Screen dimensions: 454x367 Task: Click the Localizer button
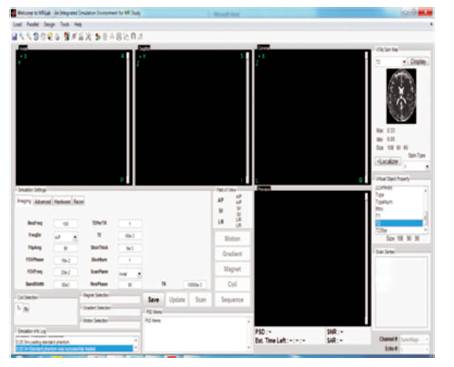pyautogui.click(x=388, y=162)
